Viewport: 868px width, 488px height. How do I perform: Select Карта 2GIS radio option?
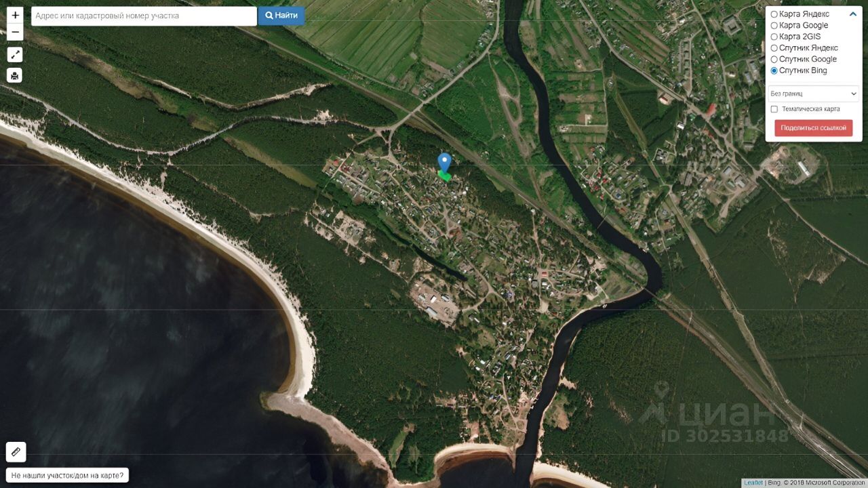click(774, 37)
